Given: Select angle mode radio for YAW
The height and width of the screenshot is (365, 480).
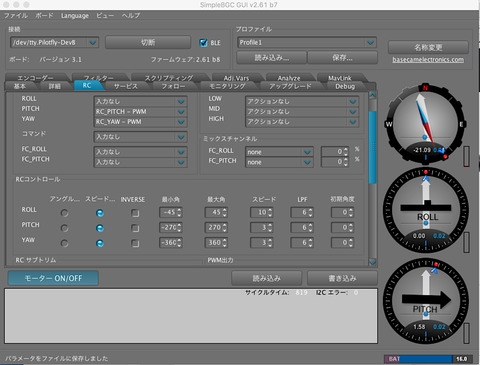Looking at the screenshot, I should tap(64, 243).
